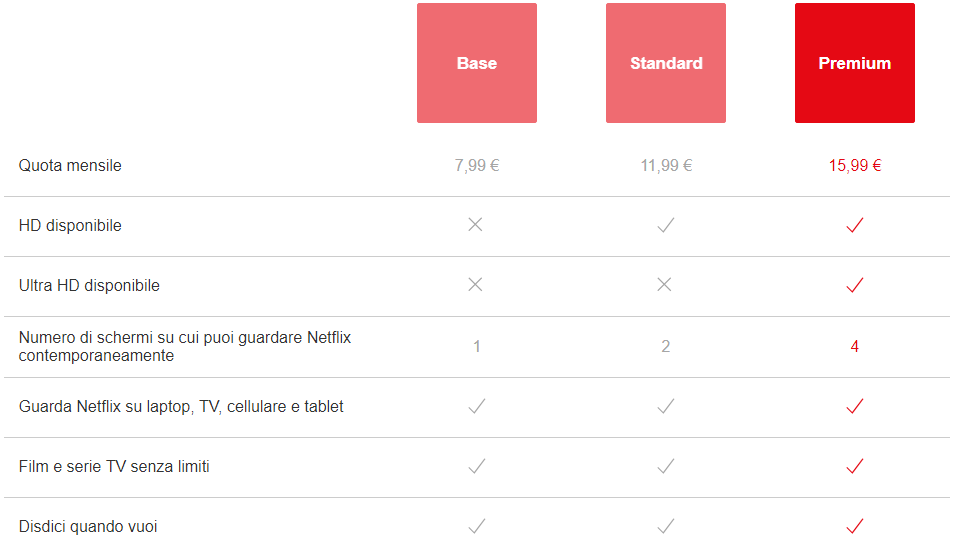The width and height of the screenshot is (962, 543).
Task: Click the Premium HD disponibile red checkmark
Action: [x=855, y=225]
